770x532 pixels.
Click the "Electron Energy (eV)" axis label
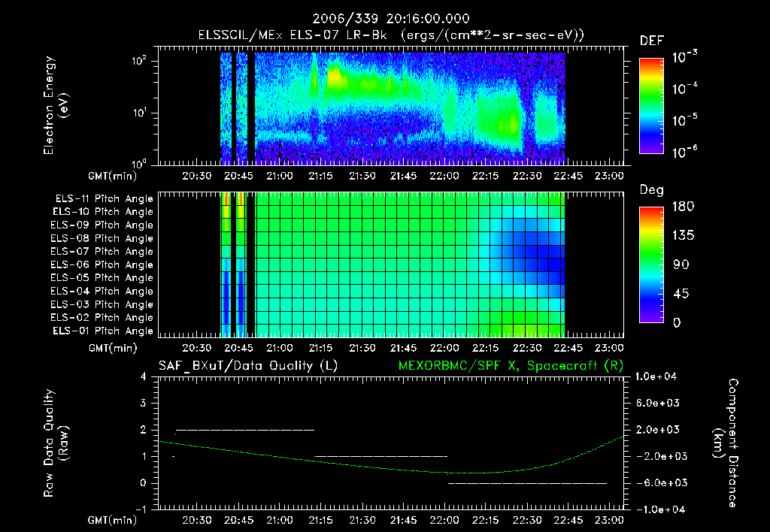pyautogui.click(x=56, y=105)
